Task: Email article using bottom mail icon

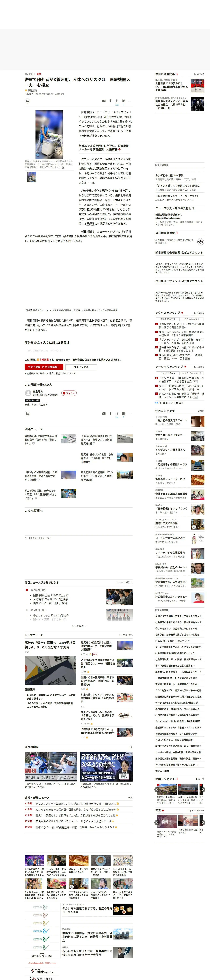Action: pyautogui.click(x=104, y=414)
